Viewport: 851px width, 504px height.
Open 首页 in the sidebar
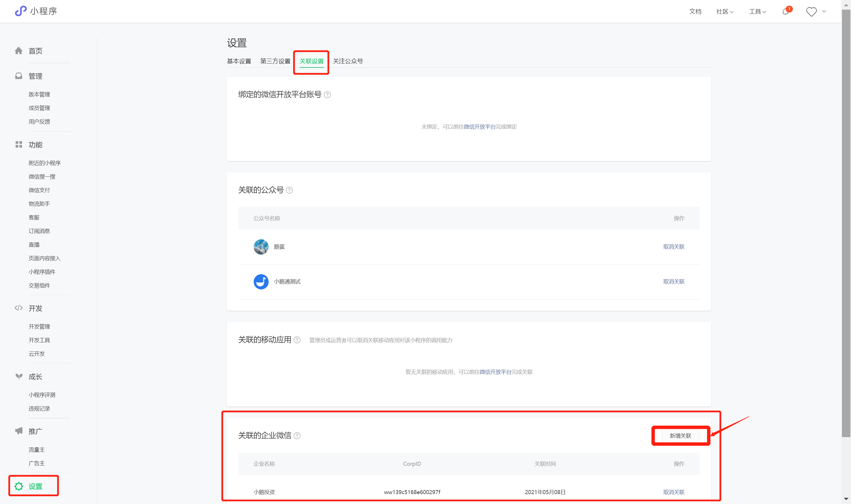[35, 51]
